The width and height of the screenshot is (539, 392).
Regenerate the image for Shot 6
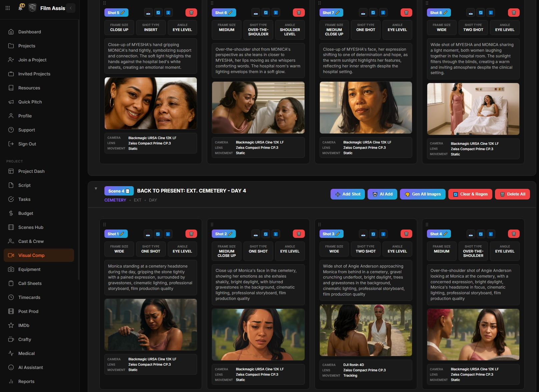[x=266, y=13]
